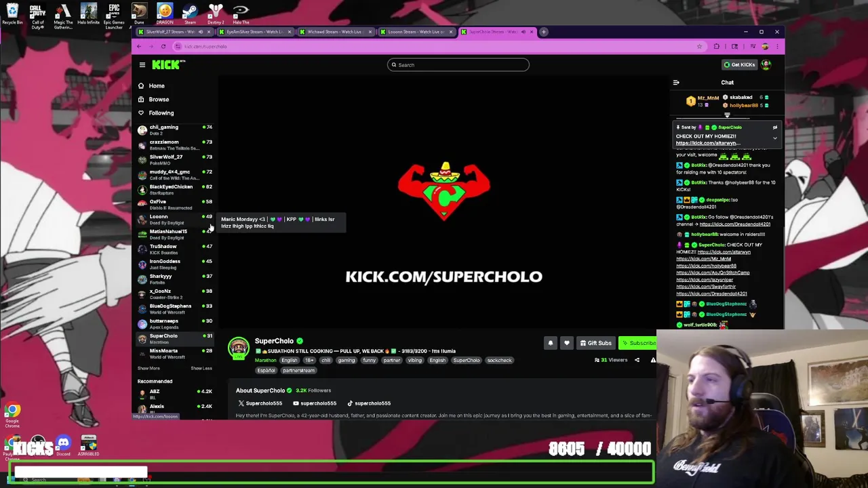Open the Google Chrome desktop icon
The width and height of the screenshot is (868, 488).
tap(12, 415)
